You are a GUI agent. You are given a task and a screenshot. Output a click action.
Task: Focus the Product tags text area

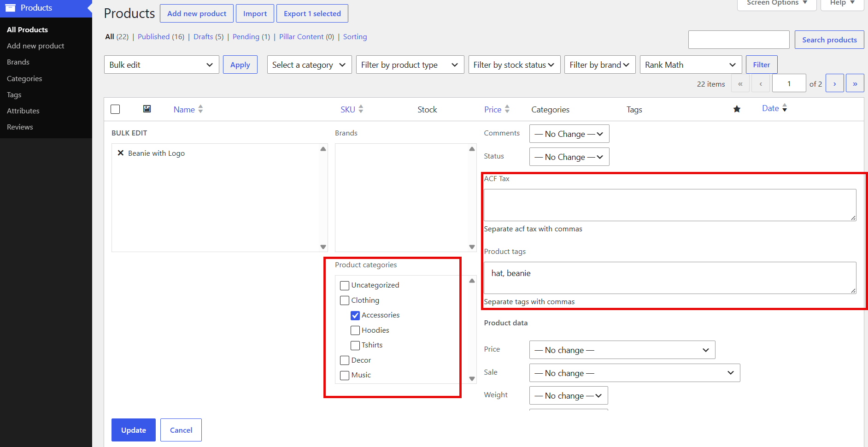pos(670,277)
